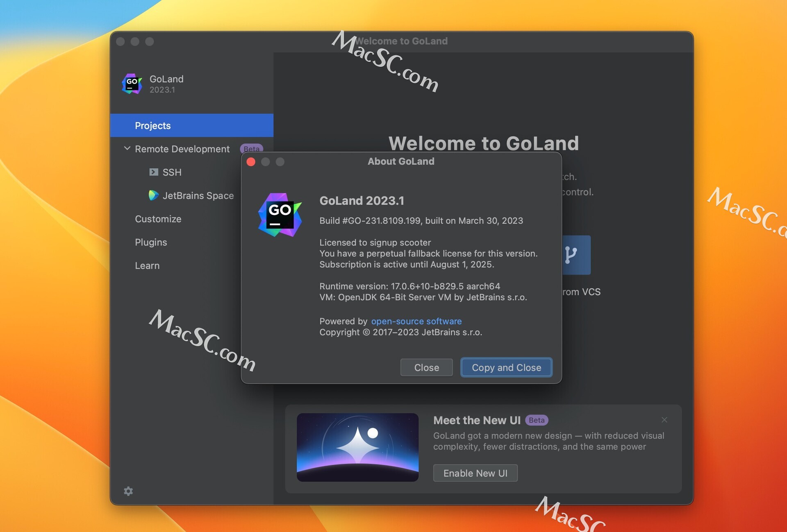Click the VM: OpenJDK 64-Bit Server line
The height and width of the screenshot is (532, 787).
[x=423, y=297]
